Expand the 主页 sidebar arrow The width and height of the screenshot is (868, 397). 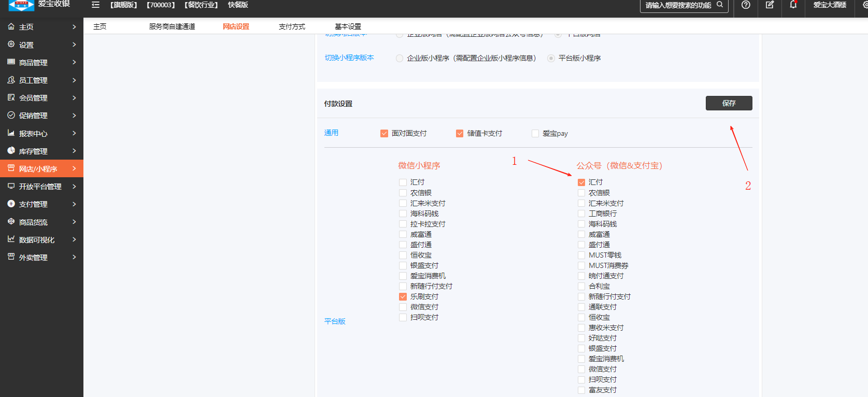click(74, 26)
